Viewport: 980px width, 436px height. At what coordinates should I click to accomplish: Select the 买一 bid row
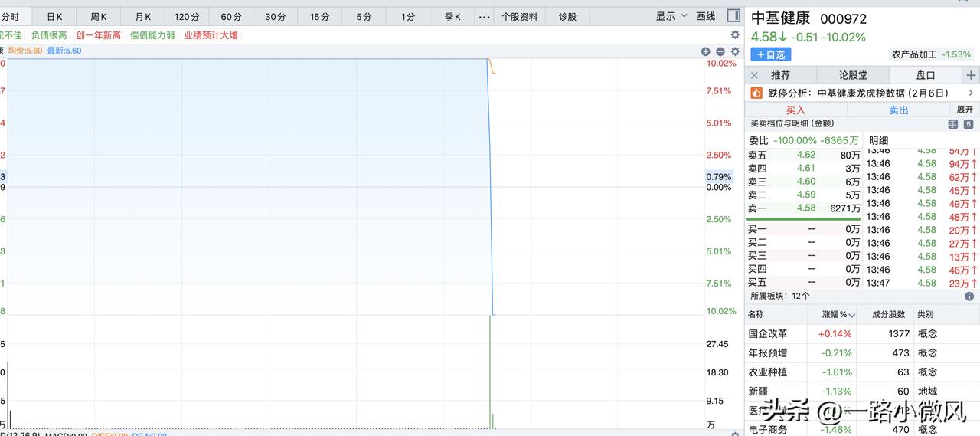click(x=804, y=230)
